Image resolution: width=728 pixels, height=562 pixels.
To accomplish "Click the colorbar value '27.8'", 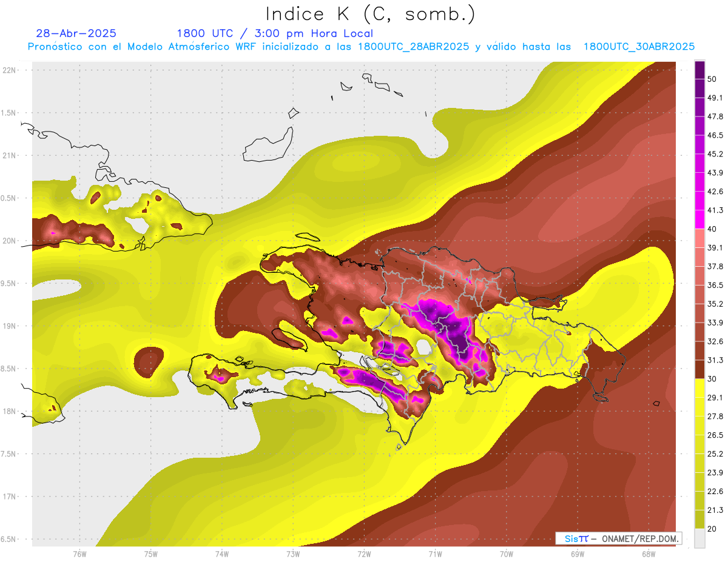I will 715,416.
